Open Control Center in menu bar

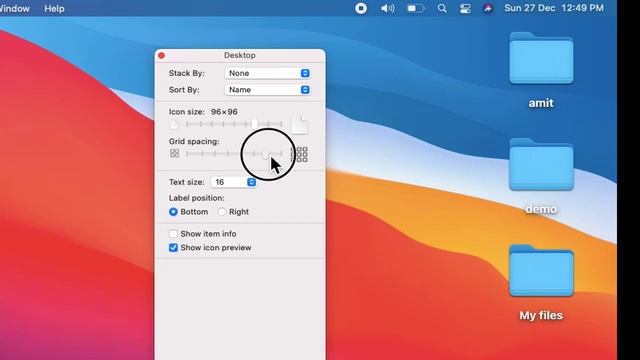[465, 8]
